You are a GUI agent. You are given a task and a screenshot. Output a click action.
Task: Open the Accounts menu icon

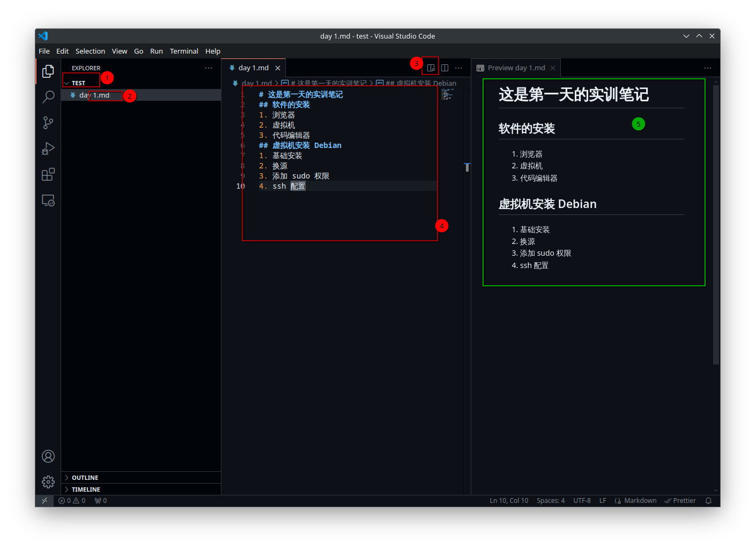pyautogui.click(x=48, y=456)
